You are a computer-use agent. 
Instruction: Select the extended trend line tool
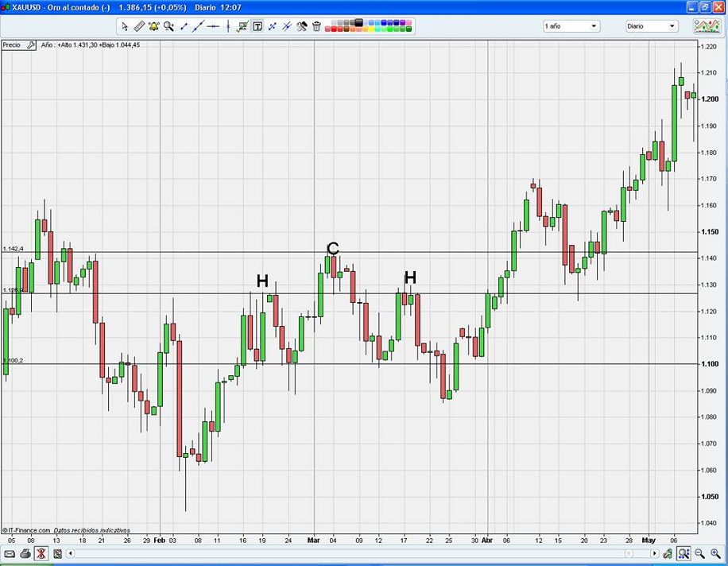tap(198, 26)
